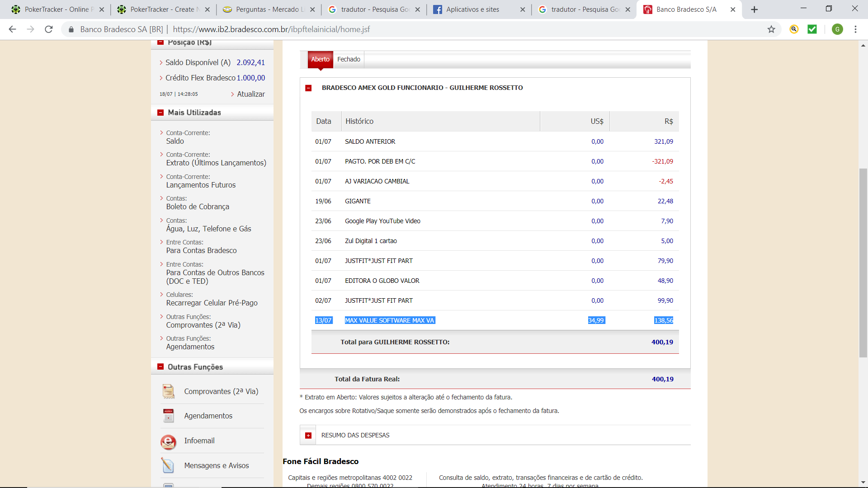Click the Infoemail text link
This screenshot has height=488, width=868.
199,441
